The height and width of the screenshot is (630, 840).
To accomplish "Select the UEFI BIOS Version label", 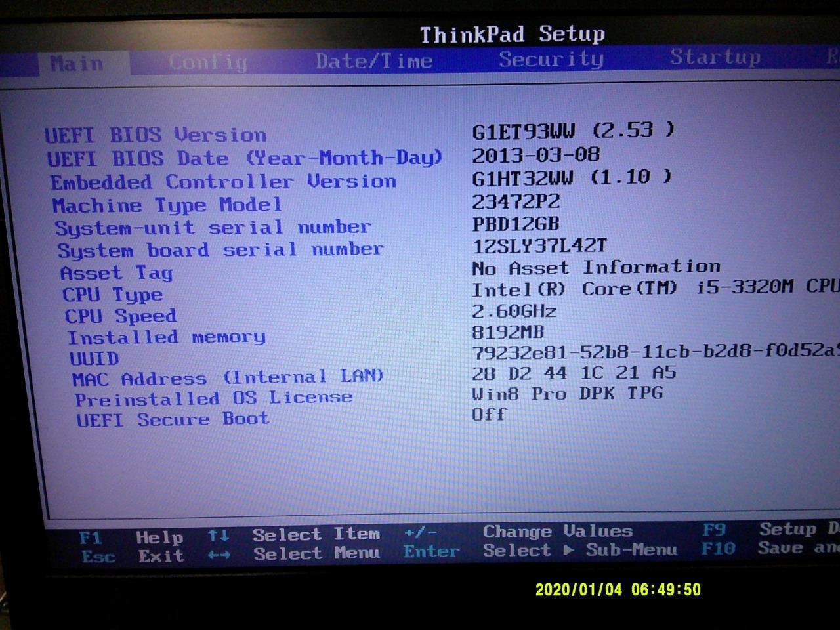I will pyautogui.click(x=156, y=135).
